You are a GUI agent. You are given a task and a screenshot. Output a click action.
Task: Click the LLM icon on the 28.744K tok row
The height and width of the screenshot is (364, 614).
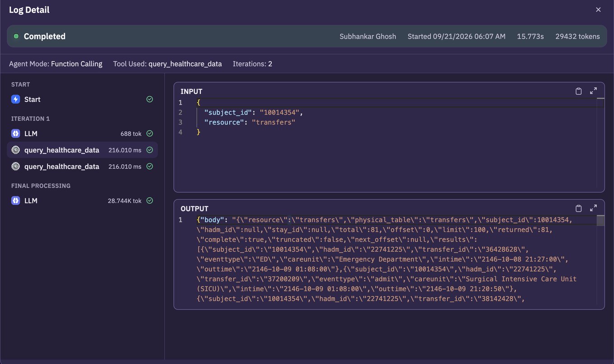point(16,201)
